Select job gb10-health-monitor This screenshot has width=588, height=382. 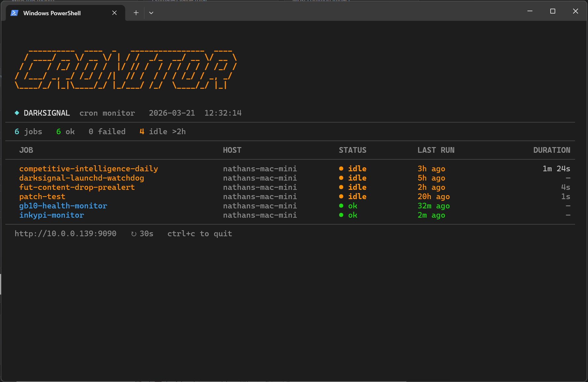63,206
